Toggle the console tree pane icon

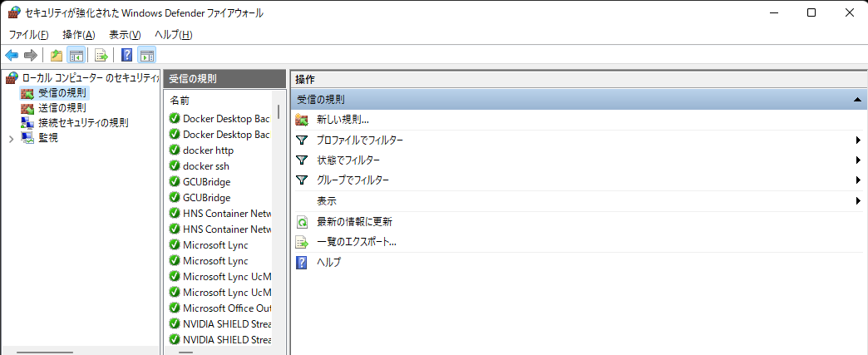pos(76,56)
